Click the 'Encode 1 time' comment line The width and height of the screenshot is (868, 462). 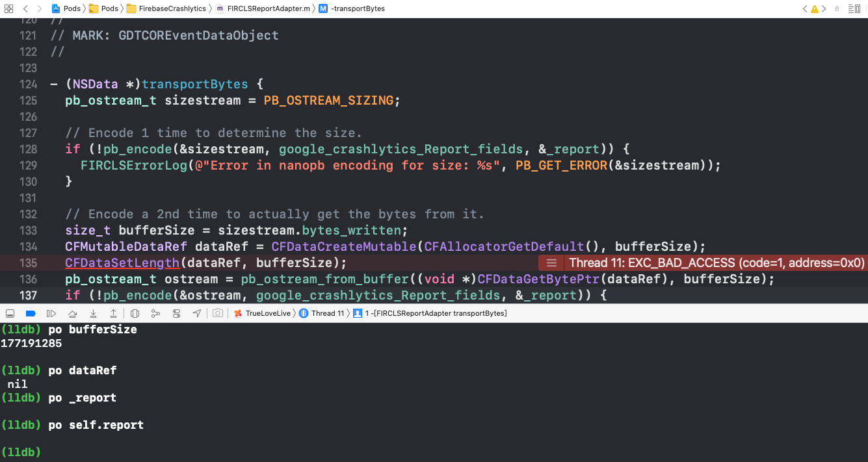pos(213,133)
